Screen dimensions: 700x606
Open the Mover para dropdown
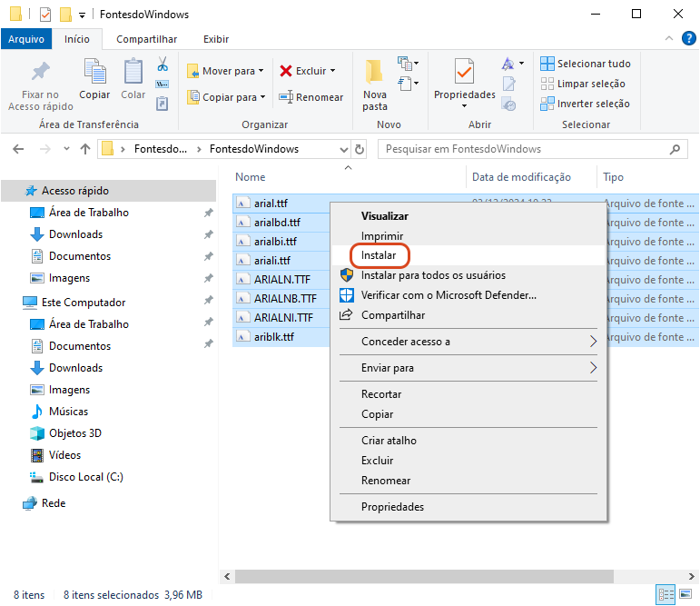click(225, 71)
